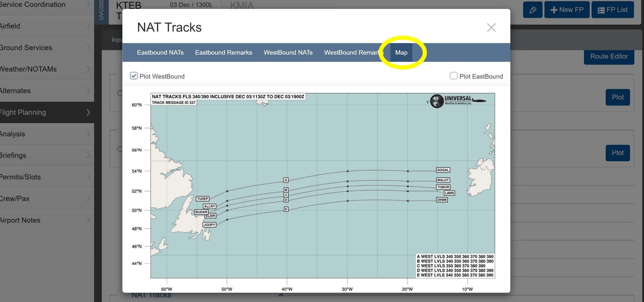Click track E marker on map
This screenshot has height=302, width=644.
pyautogui.click(x=286, y=209)
